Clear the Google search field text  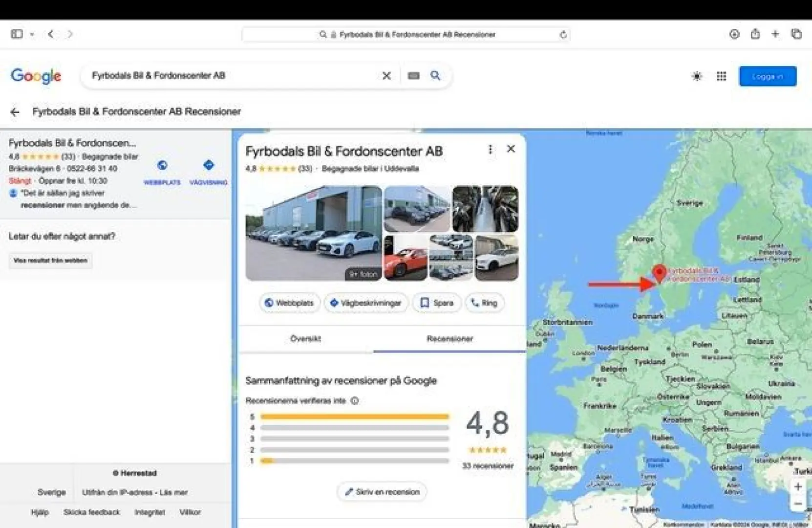[x=386, y=76]
